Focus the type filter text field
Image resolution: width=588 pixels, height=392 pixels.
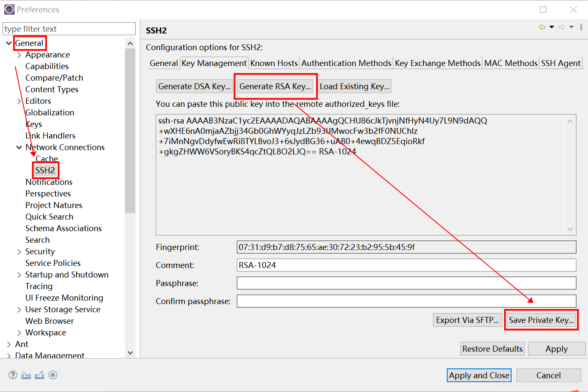69,29
